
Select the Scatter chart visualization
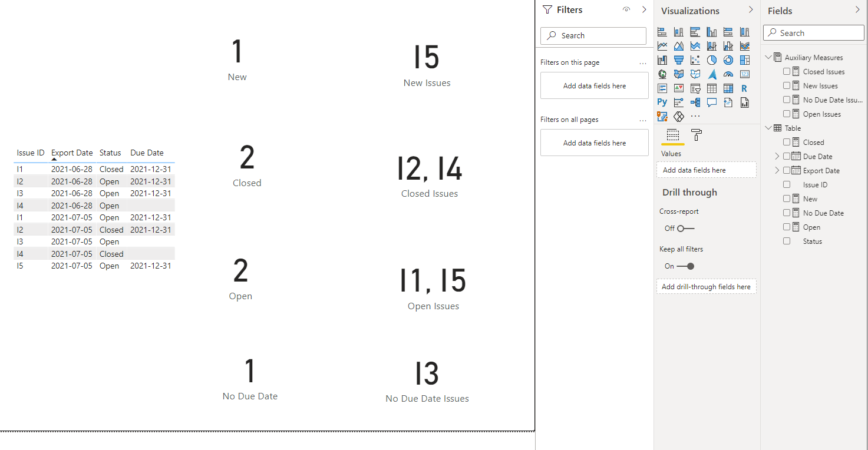[695, 60]
